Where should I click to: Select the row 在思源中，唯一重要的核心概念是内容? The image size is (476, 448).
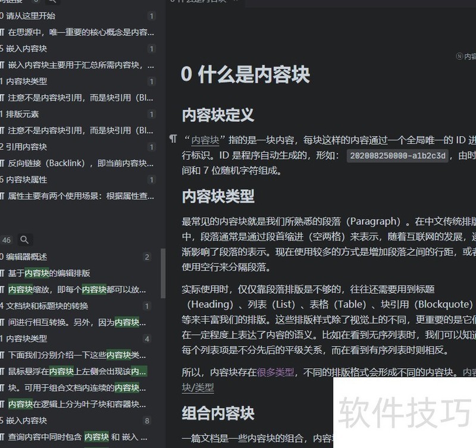coord(78,32)
